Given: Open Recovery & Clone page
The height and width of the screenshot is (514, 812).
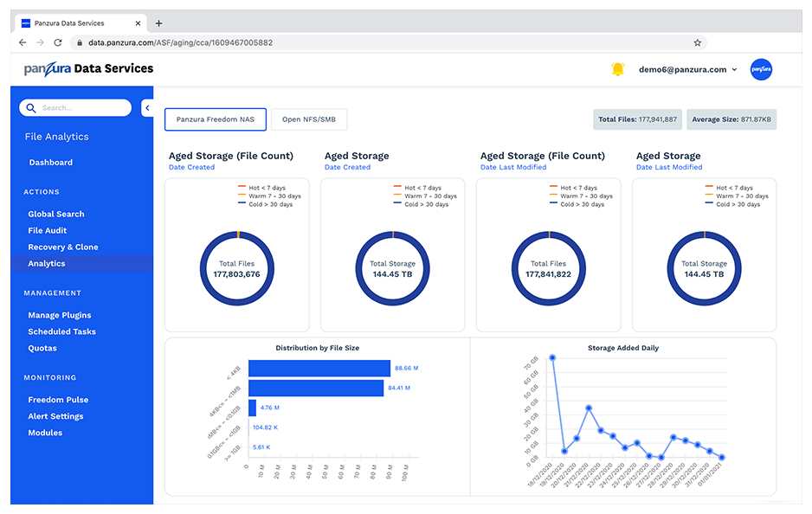Looking at the screenshot, I should [x=62, y=247].
